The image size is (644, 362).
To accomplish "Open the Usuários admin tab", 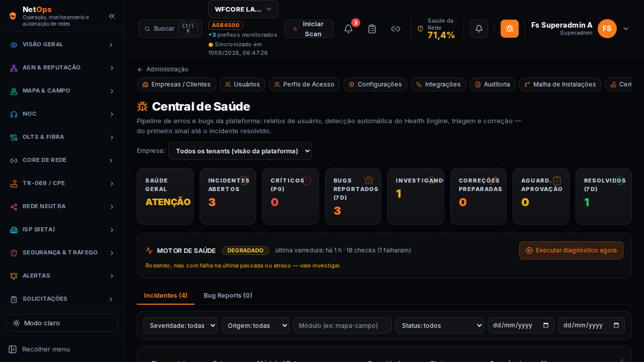I will [x=243, y=84].
